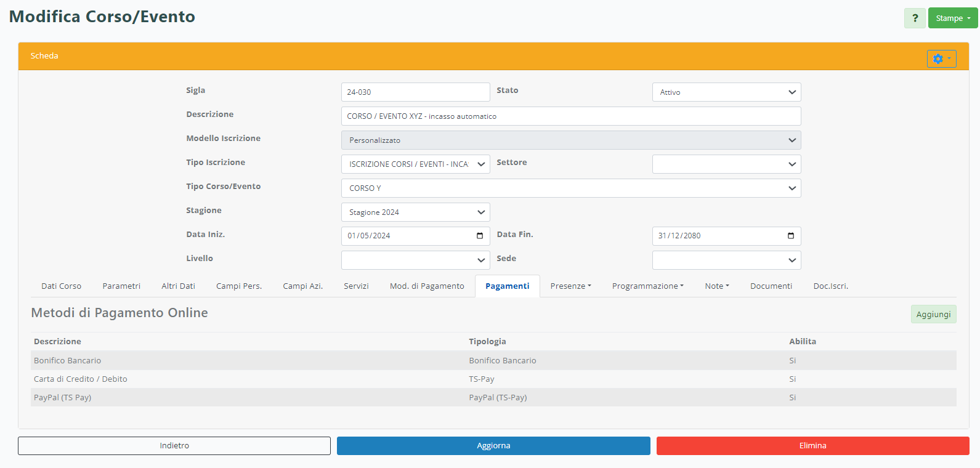Select the Pagamenti tab
This screenshot has width=980, height=468.
pos(507,286)
